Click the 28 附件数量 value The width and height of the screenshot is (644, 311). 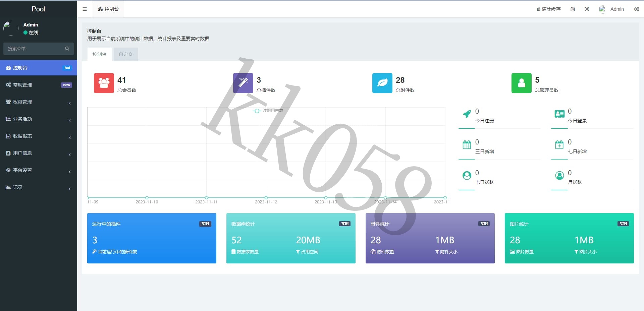pyautogui.click(x=376, y=240)
